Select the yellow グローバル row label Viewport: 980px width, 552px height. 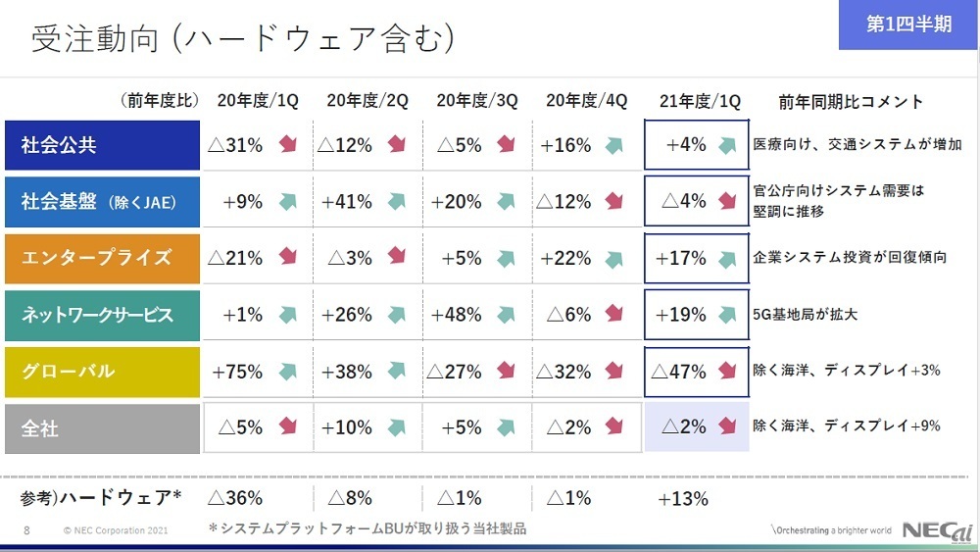102,372
